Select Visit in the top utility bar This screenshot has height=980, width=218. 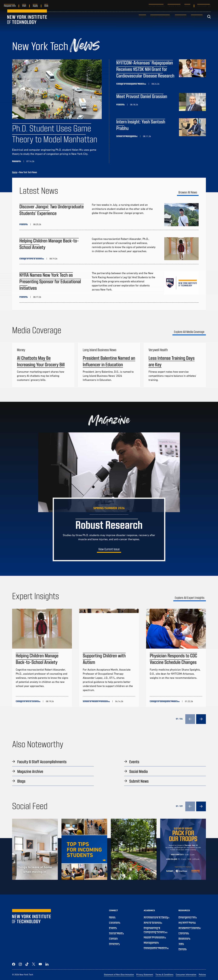click(x=24, y=6)
